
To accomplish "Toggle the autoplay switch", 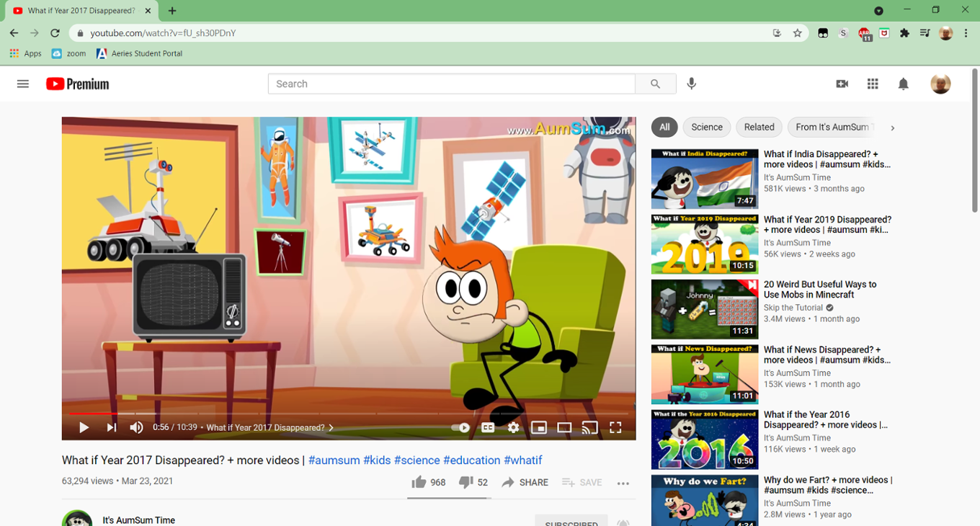I will pyautogui.click(x=460, y=427).
